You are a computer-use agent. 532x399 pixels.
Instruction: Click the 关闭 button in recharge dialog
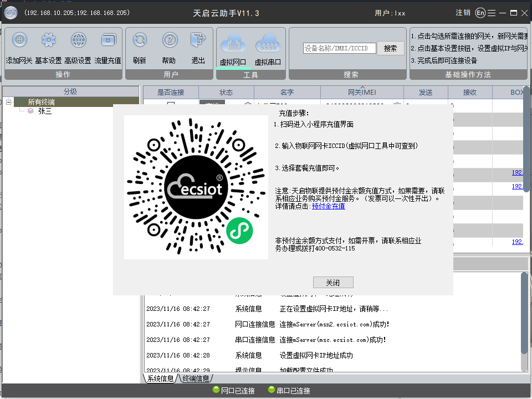click(x=333, y=282)
